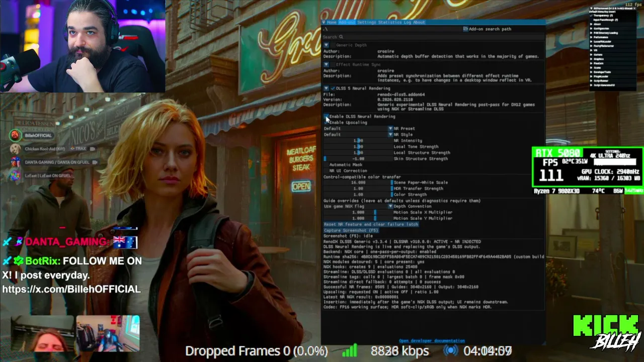Enable the Automatic Mask checkbox
Screen dimensions: 644x362
coord(326,165)
